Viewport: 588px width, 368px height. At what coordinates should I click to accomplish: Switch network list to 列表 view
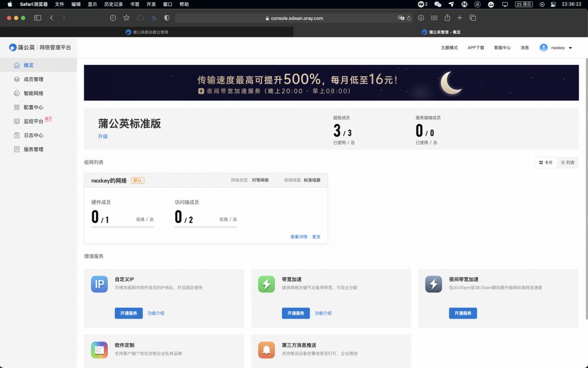coord(567,162)
